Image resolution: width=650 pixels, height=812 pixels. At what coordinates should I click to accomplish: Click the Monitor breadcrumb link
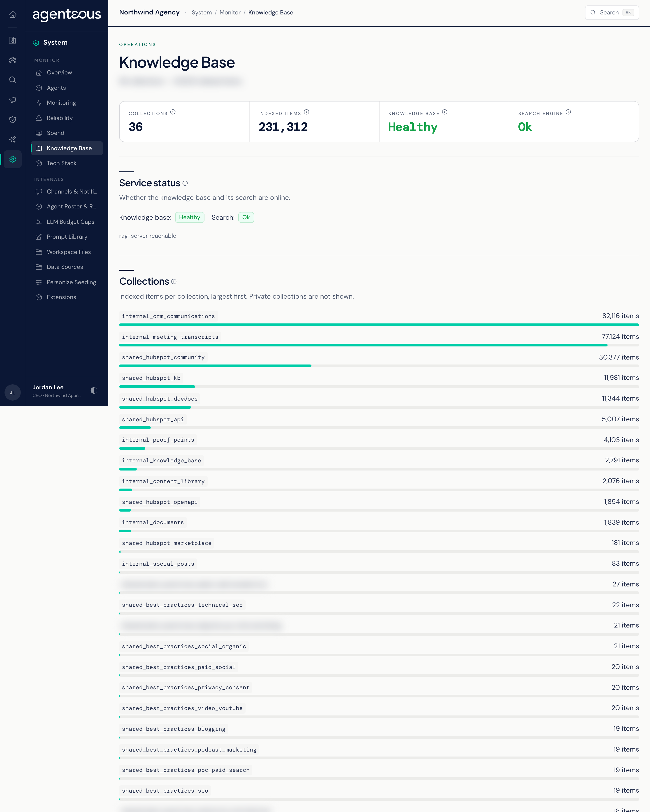coord(230,12)
